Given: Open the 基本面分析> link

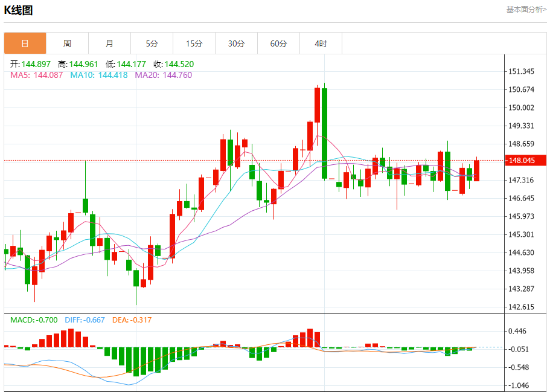Looking at the screenshot, I should pos(526,10).
